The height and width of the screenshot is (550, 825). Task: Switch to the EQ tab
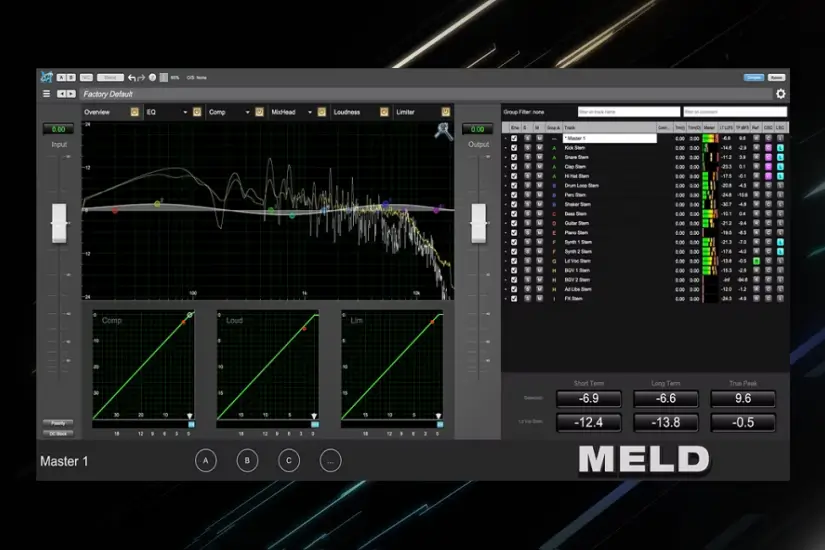point(151,112)
